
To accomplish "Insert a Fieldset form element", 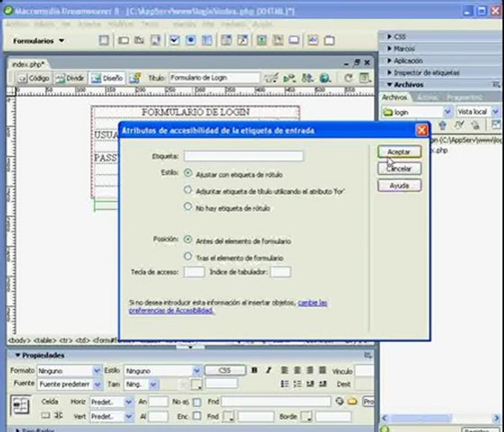I will pos(329,41).
